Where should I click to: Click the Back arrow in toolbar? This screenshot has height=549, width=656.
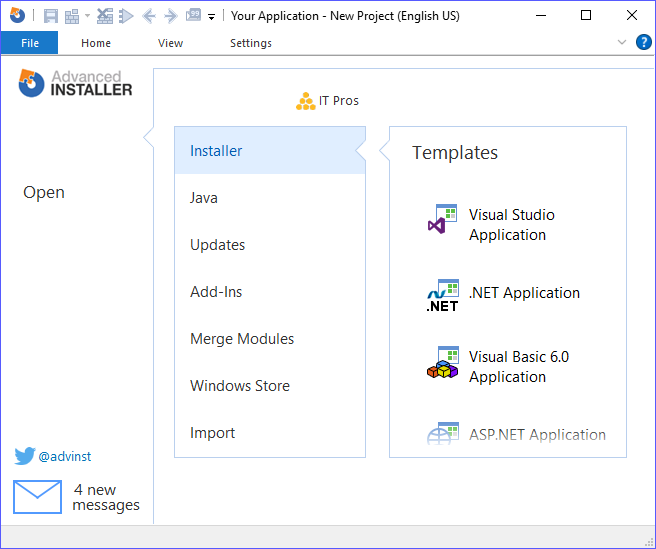pos(149,16)
